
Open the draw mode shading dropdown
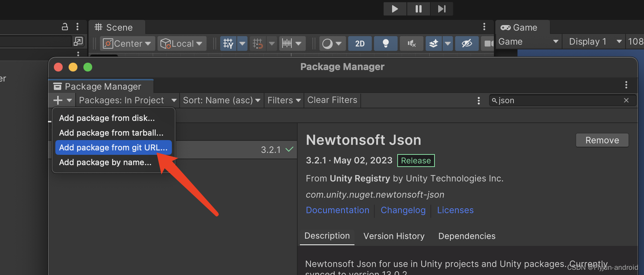tap(332, 43)
